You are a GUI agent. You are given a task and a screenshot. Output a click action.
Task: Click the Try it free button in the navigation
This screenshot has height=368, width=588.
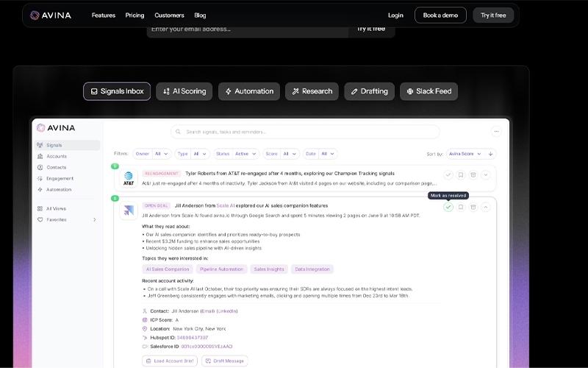[x=493, y=15]
